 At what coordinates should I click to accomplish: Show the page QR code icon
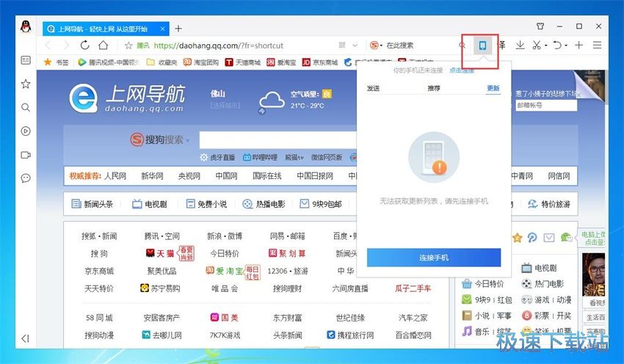coord(342,45)
